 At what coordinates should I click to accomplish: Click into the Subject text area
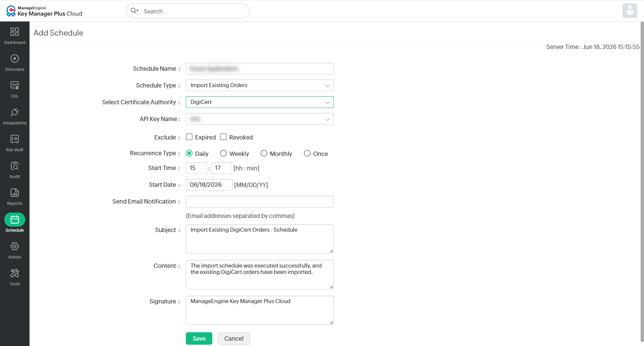click(x=260, y=239)
